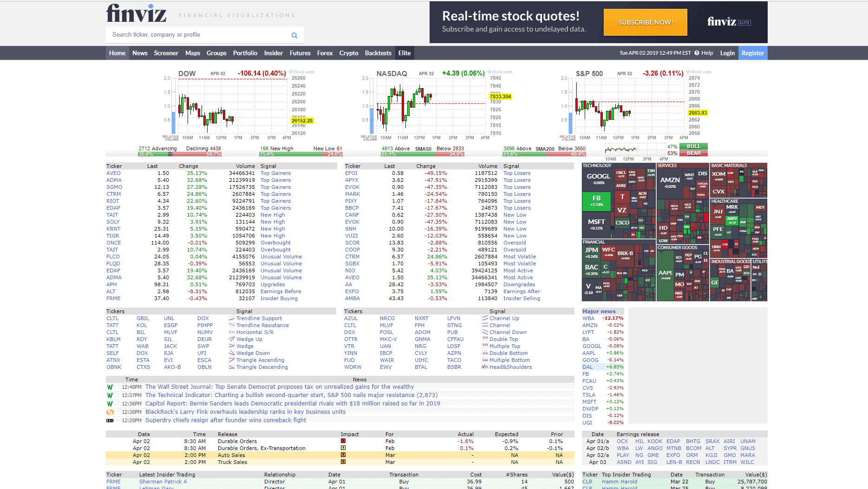Click the Durable Orders impact icon
868x489 pixels.
pyautogui.click(x=343, y=441)
